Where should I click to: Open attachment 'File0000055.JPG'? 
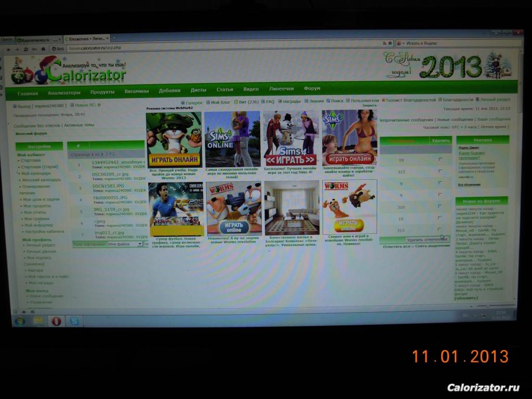(x=110, y=197)
